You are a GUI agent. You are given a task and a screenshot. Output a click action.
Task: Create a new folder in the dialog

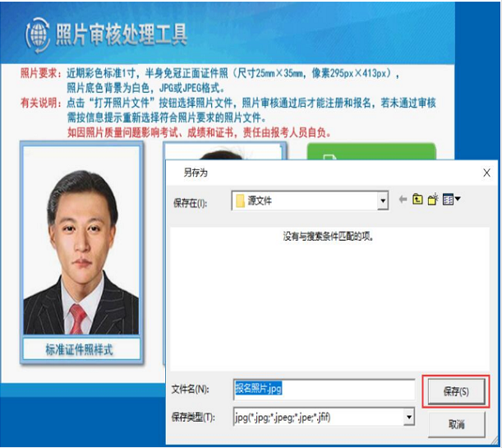pos(431,200)
